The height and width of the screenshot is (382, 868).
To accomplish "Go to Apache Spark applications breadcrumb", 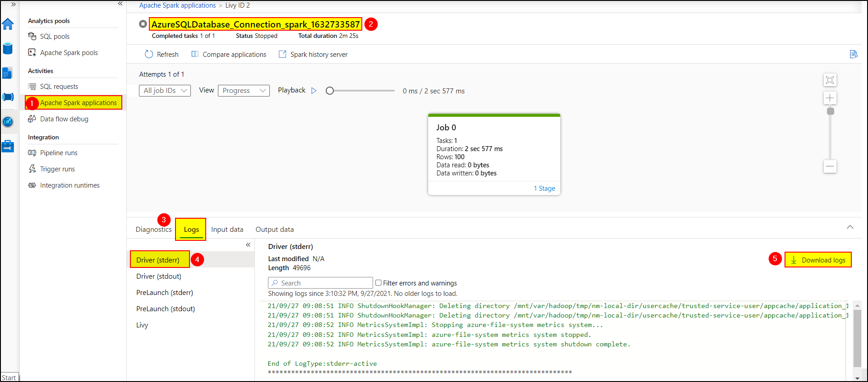I will (x=177, y=5).
